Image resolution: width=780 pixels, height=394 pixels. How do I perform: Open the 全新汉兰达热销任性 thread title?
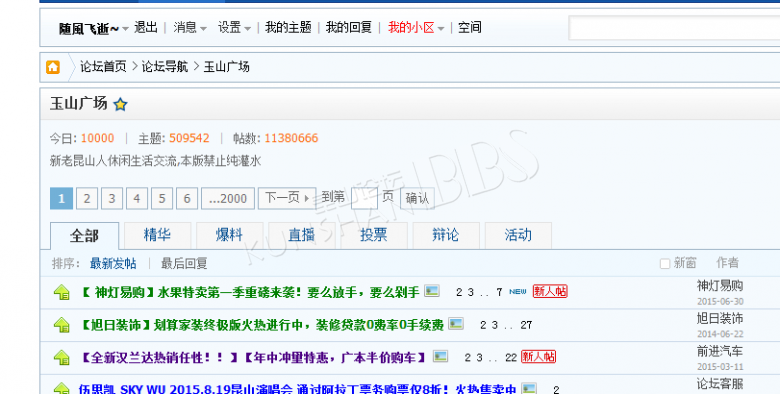(x=254, y=357)
